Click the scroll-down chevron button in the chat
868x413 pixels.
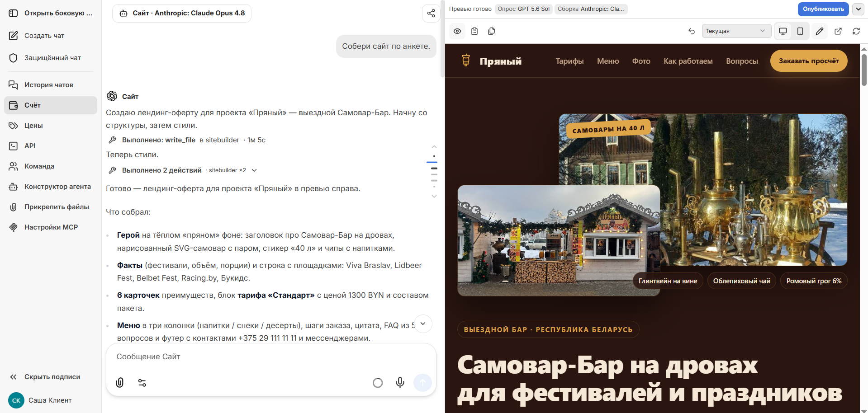pos(423,324)
